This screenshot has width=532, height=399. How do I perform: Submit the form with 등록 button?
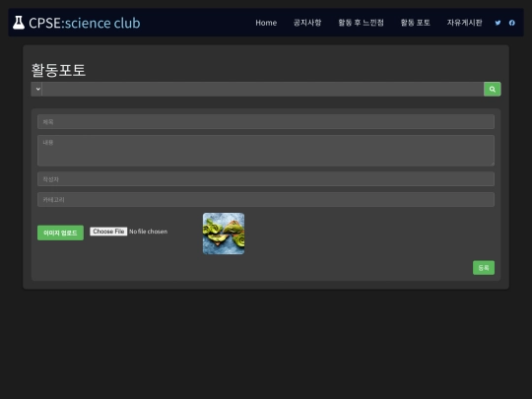tap(484, 268)
